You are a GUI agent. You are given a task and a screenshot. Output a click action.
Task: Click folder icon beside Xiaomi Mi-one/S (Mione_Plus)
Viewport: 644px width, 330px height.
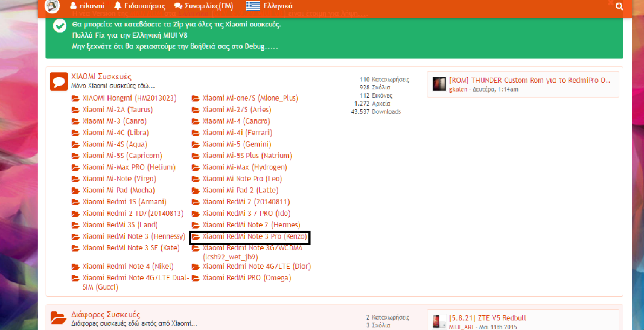click(x=196, y=98)
